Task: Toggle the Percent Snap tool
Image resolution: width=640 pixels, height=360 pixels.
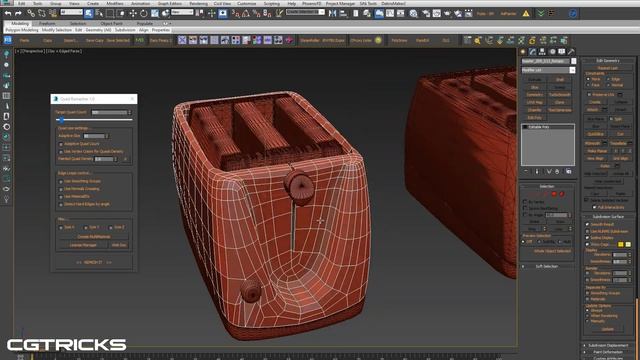Action: click(x=256, y=13)
